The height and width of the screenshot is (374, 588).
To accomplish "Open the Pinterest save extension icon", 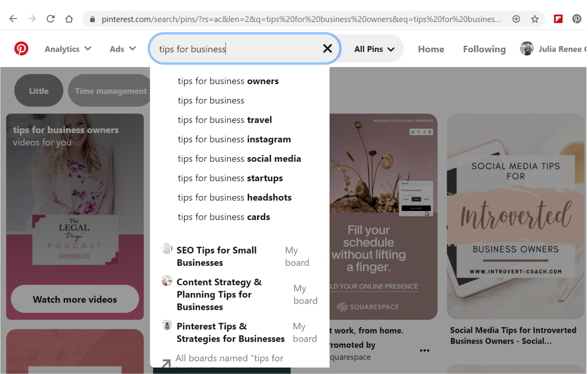I will (x=577, y=19).
